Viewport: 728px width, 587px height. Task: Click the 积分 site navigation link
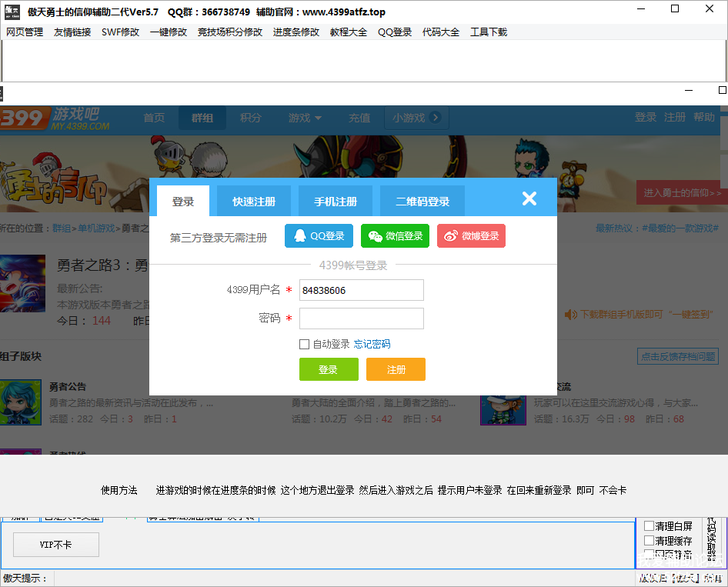pyautogui.click(x=251, y=118)
